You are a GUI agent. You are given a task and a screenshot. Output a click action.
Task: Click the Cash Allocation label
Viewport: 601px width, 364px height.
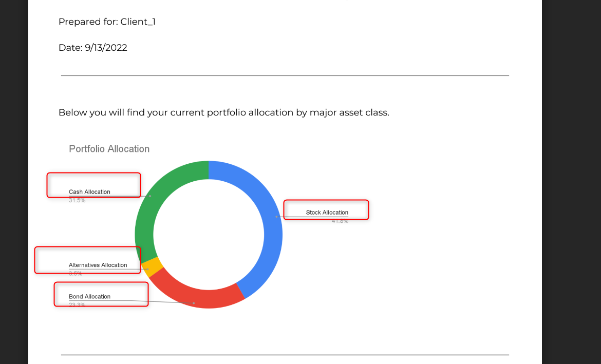coord(89,191)
